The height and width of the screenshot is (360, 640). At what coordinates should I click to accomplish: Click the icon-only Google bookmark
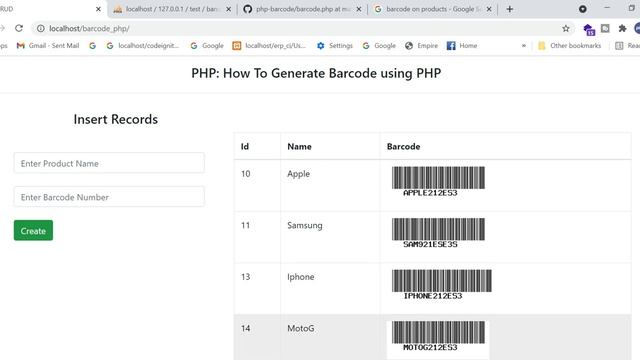point(93,46)
